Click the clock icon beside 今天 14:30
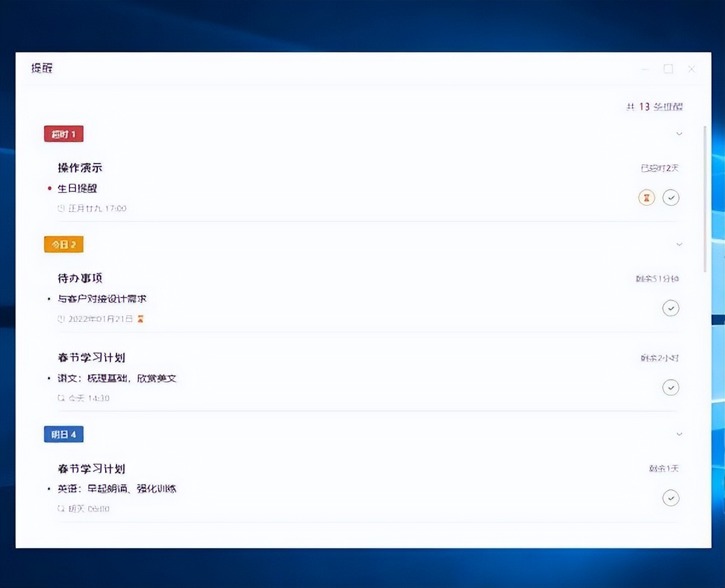This screenshot has width=725, height=588. pyautogui.click(x=60, y=398)
